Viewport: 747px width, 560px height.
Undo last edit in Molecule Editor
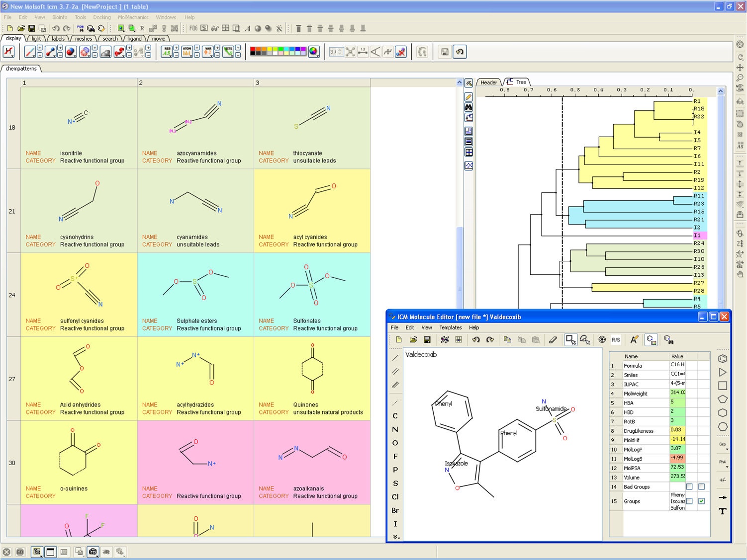(x=476, y=340)
